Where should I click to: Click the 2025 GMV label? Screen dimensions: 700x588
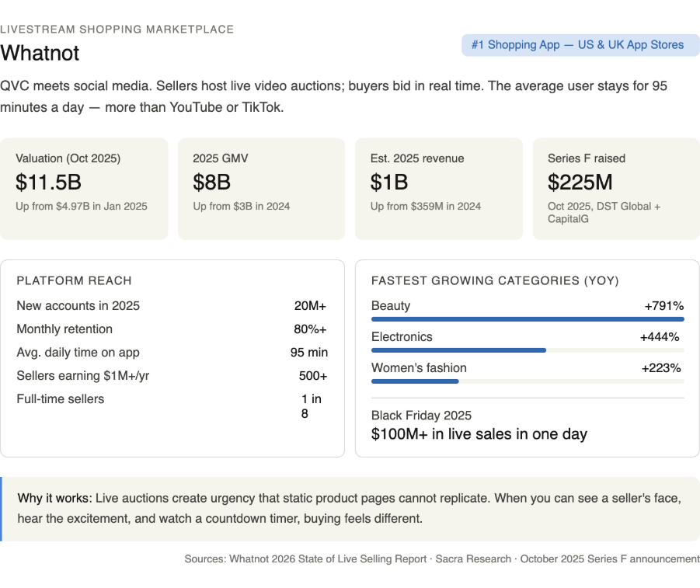(221, 158)
